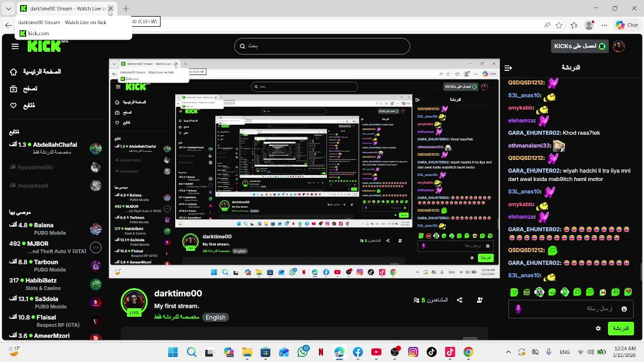Open Balana PUBG Mobile channel

pos(55,229)
